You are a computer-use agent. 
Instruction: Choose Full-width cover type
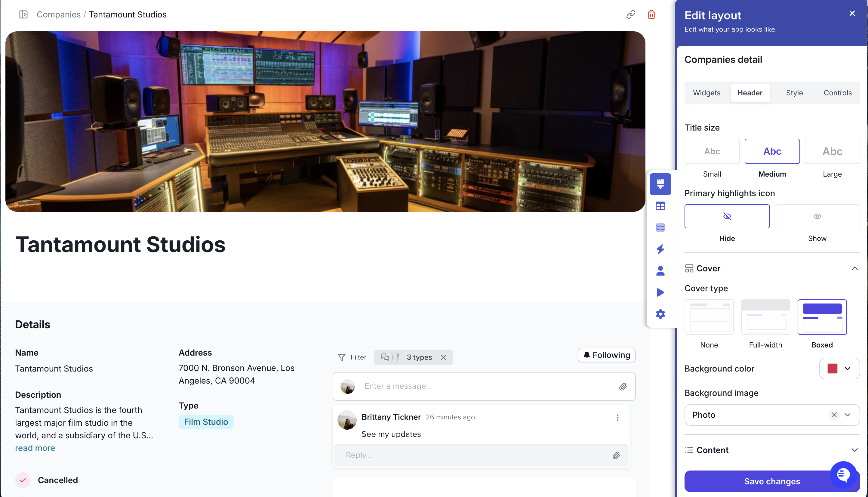tap(765, 317)
